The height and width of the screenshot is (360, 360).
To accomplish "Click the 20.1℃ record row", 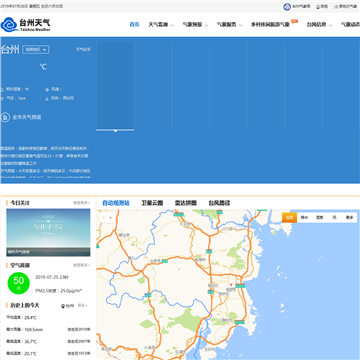I will (x=48, y=353).
